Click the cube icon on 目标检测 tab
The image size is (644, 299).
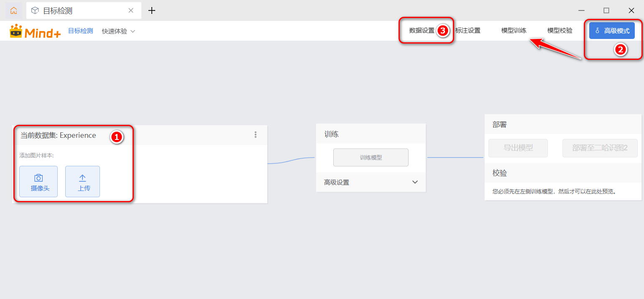pos(35,10)
